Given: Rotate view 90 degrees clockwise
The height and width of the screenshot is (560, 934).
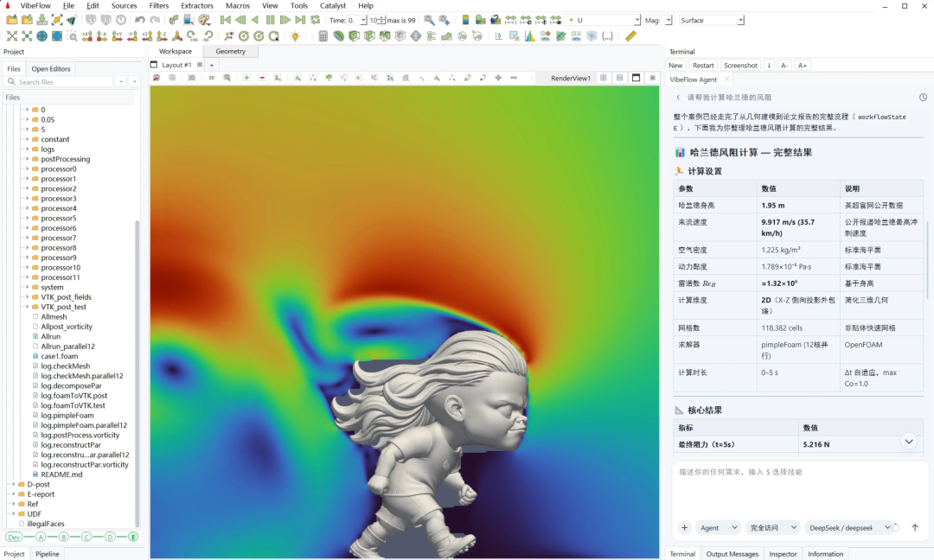Looking at the screenshot, I should point(192,36).
